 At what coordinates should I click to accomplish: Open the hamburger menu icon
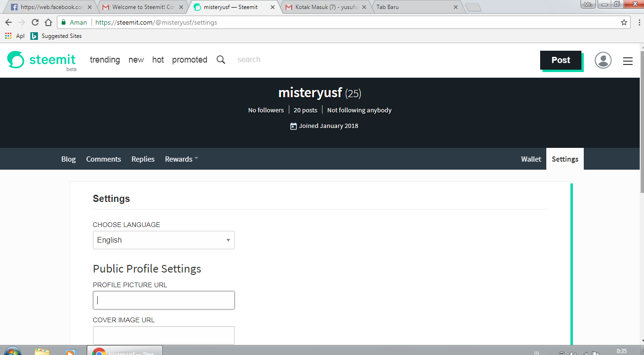pyautogui.click(x=627, y=61)
